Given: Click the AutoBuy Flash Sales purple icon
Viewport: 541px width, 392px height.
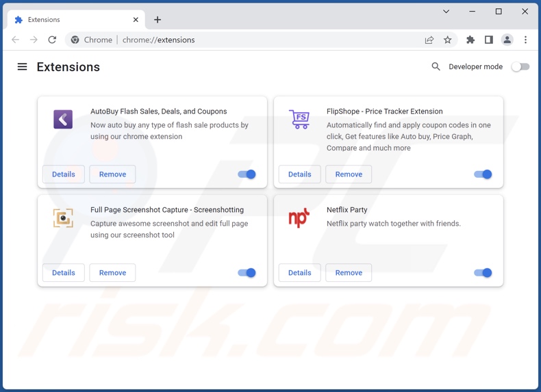Looking at the screenshot, I should click(63, 119).
